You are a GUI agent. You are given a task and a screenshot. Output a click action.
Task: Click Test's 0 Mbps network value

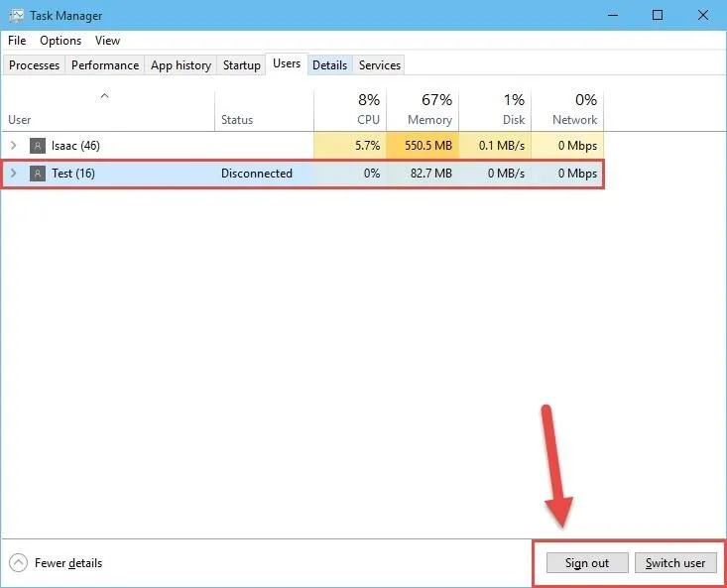pos(577,174)
